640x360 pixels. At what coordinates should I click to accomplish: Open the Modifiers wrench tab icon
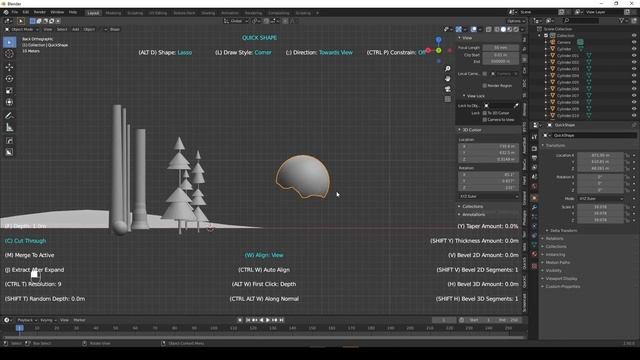(534, 208)
